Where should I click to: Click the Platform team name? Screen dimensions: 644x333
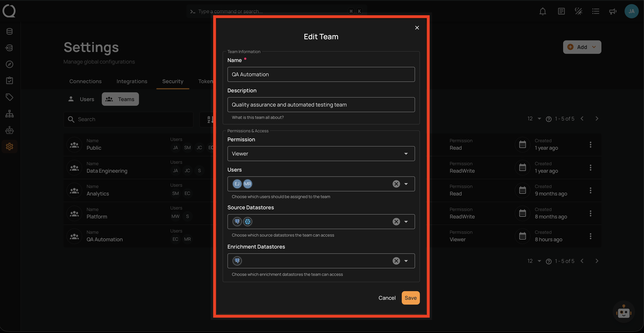tap(97, 217)
